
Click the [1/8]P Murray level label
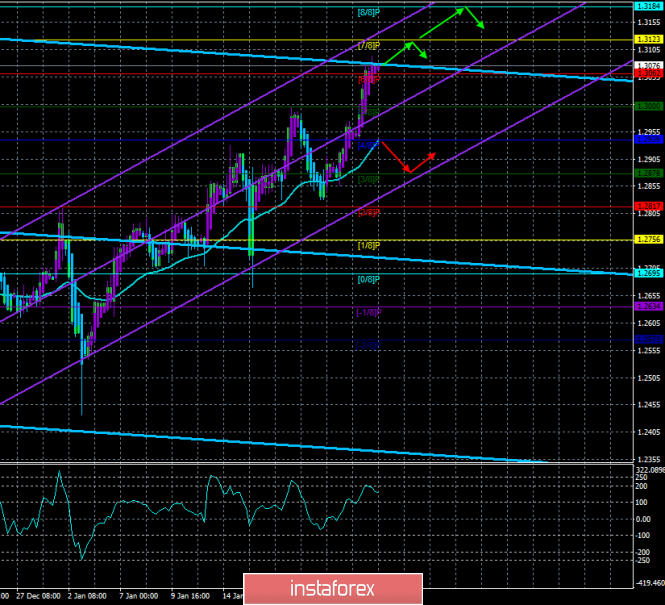pyautogui.click(x=368, y=245)
